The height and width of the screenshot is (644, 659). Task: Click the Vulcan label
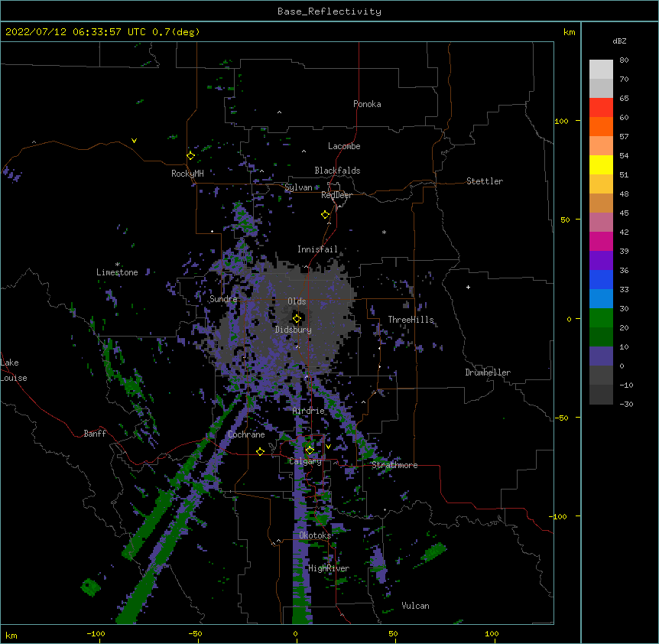pos(415,606)
